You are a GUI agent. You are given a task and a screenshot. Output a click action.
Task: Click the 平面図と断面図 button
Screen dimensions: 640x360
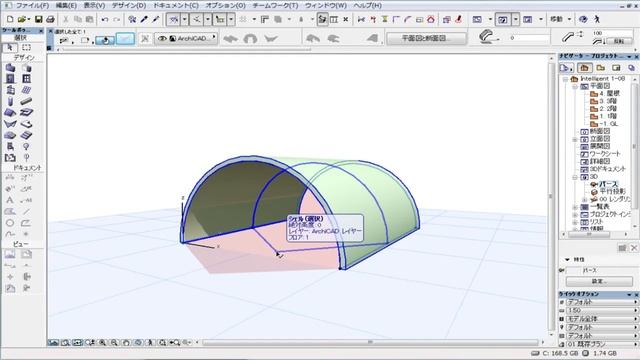(426, 38)
